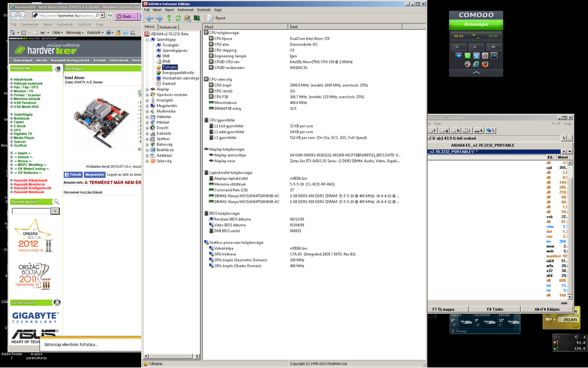Select the IPMI tree entry
The width and height of the screenshot is (588, 368).
pos(166,61)
